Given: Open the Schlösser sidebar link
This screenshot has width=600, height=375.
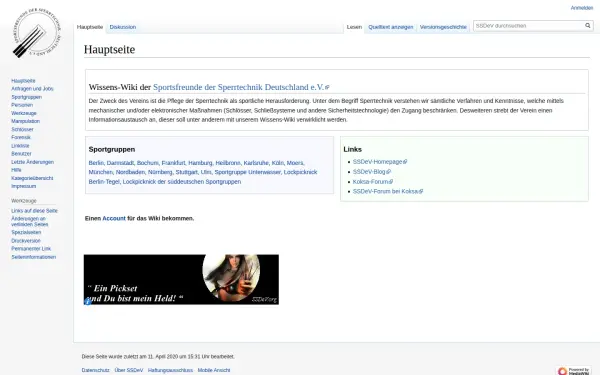Looking at the screenshot, I should pyautogui.click(x=22, y=129).
